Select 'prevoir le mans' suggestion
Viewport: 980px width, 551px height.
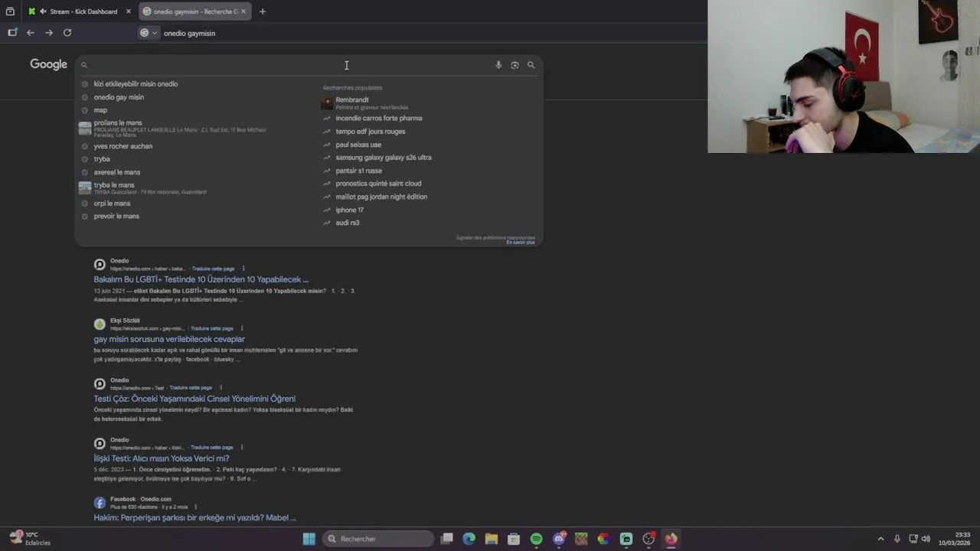tap(116, 217)
